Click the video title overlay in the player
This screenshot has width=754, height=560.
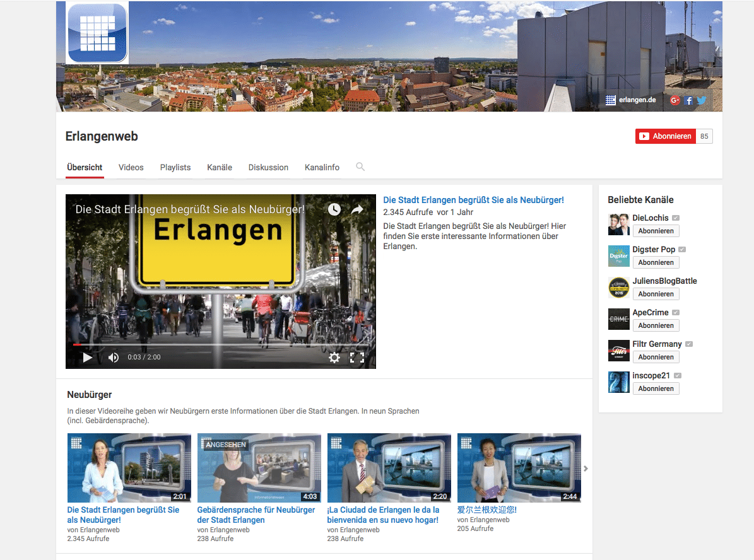(190, 209)
